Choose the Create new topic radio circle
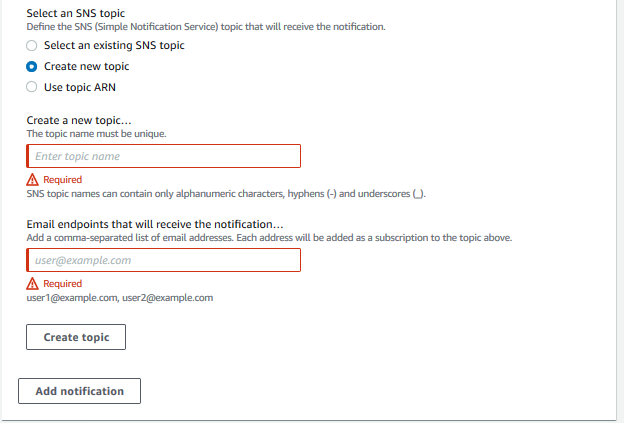Screen dimensions: 624x423 (32, 66)
